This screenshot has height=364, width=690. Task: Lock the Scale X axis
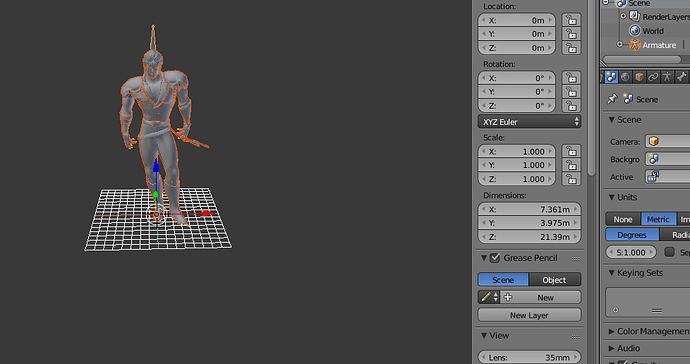click(x=571, y=151)
